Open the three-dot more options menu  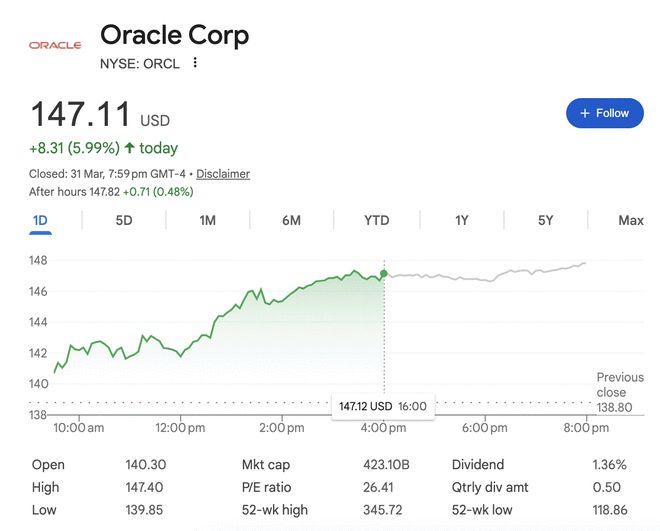click(195, 63)
